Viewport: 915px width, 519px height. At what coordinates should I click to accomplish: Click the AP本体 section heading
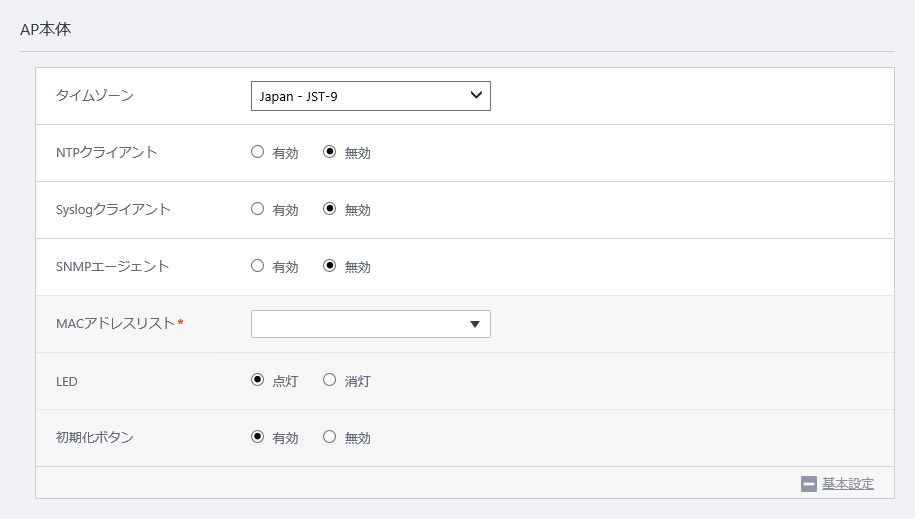coord(46,29)
